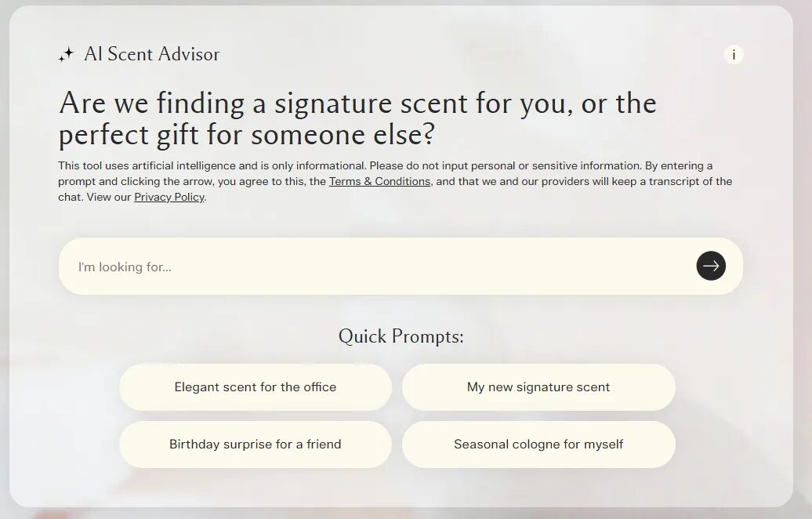812x519 pixels.
Task: Click the "AI Scent Advisor" title text
Action: (152, 54)
